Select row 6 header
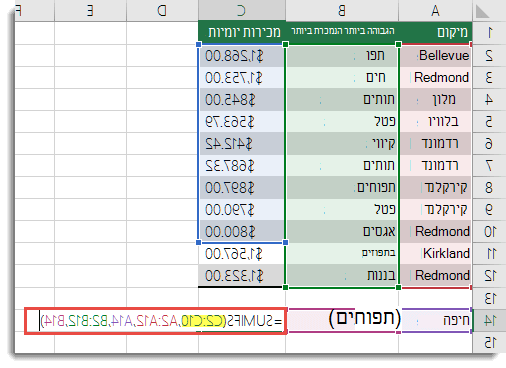The width and height of the screenshot is (506, 368). coord(489,143)
